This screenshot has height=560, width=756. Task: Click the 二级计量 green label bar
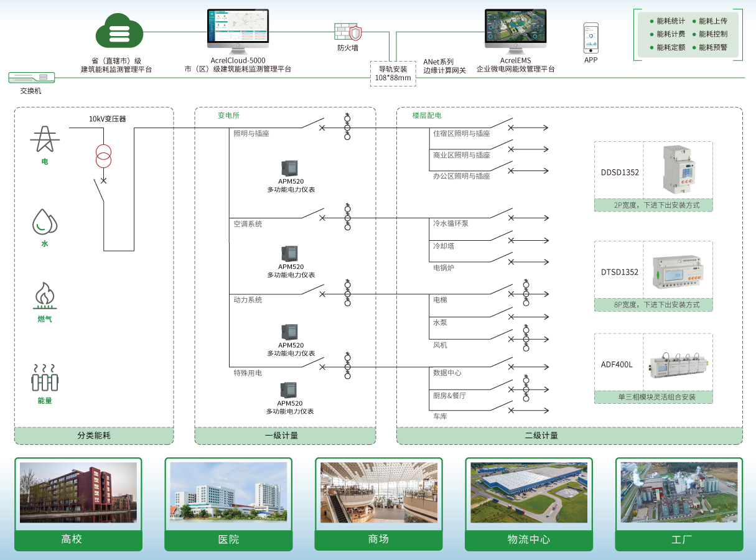pos(569,436)
